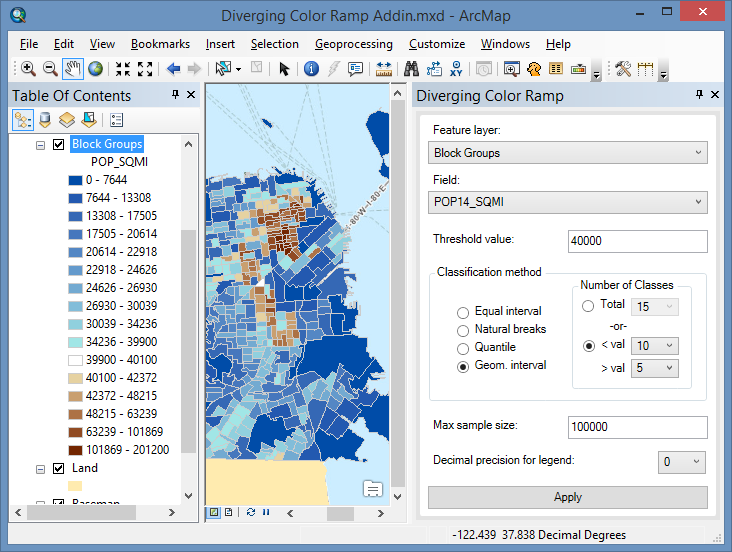The image size is (732, 552).
Task: Auto-hide the Table Of Contents pin
Action: tap(176, 95)
